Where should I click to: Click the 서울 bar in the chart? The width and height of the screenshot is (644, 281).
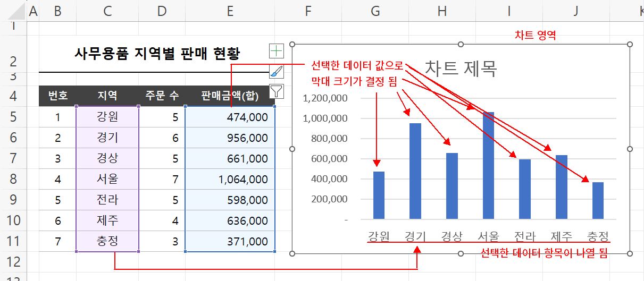click(488, 166)
